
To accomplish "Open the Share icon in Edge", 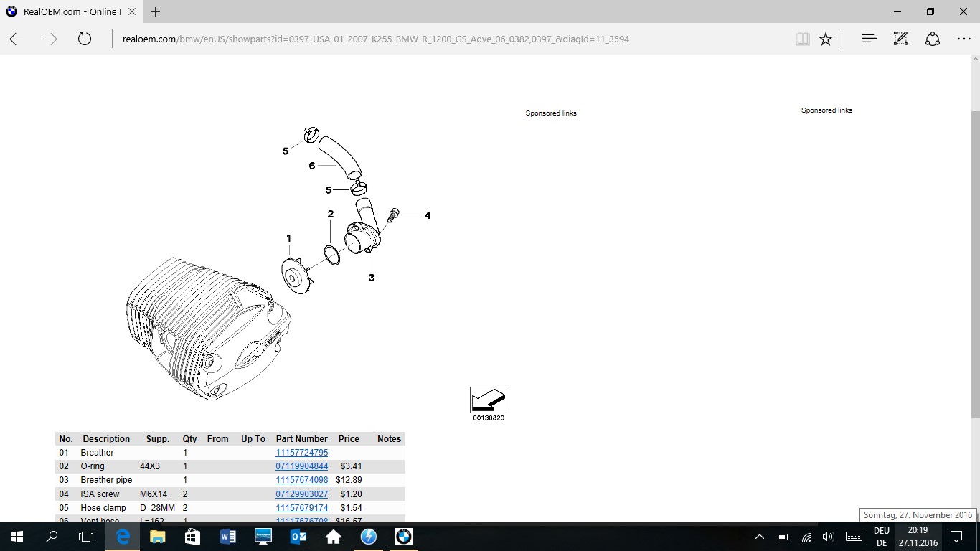I will pos(932,39).
